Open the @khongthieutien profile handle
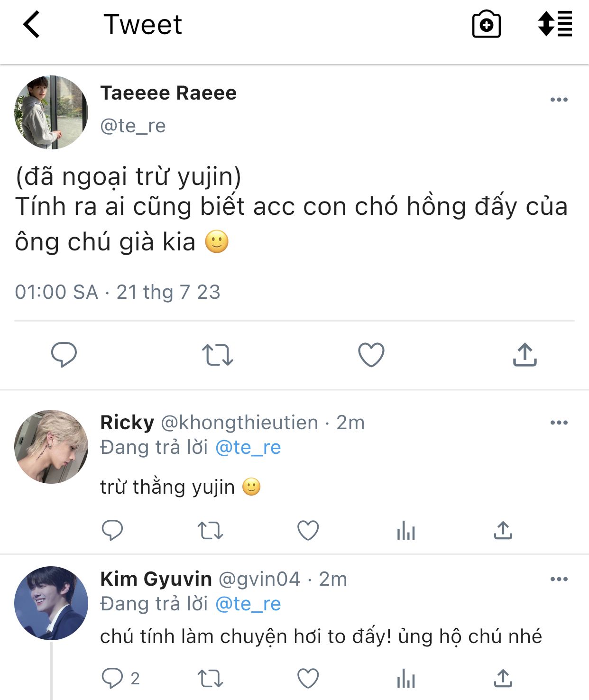This screenshot has width=589, height=700. 239,423
